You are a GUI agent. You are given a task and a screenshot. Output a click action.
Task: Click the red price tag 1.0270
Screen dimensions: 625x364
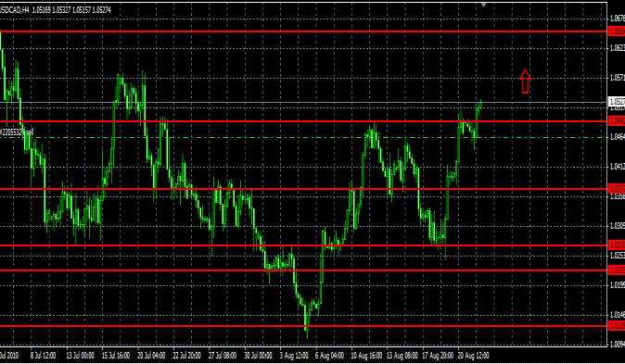point(617,245)
